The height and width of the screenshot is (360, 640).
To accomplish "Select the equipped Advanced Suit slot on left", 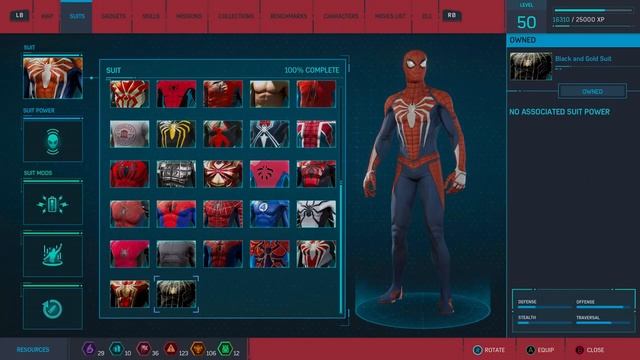I will point(53,78).
